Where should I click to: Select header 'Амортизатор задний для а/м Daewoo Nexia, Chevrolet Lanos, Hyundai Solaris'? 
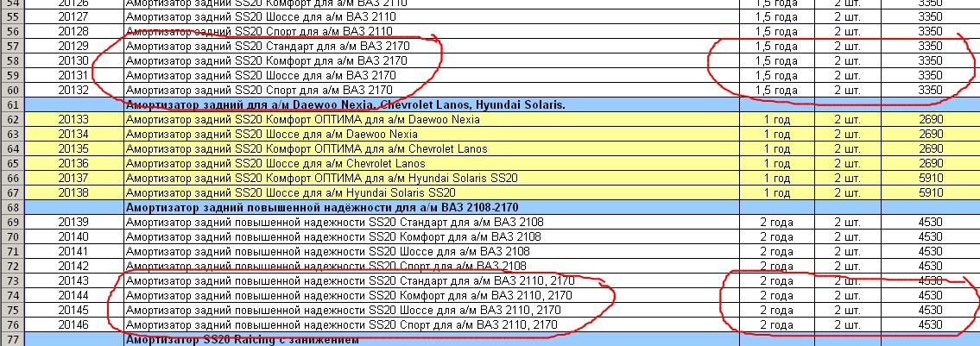[x=431, y=105]
